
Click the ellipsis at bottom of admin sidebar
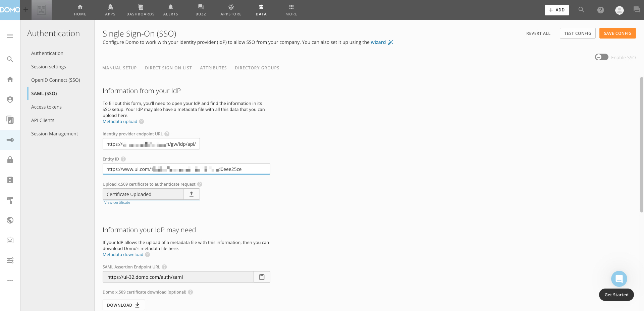click(x=10, y=281)
